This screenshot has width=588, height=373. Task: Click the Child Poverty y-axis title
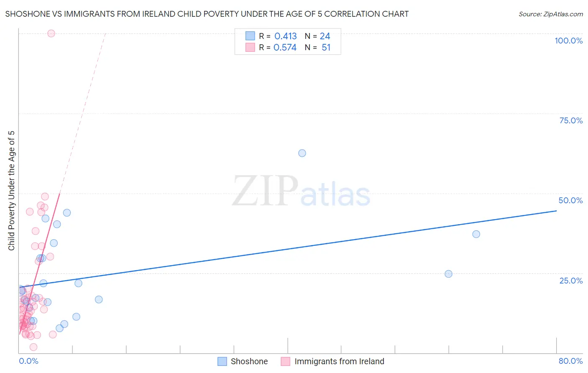coord(11,191)
